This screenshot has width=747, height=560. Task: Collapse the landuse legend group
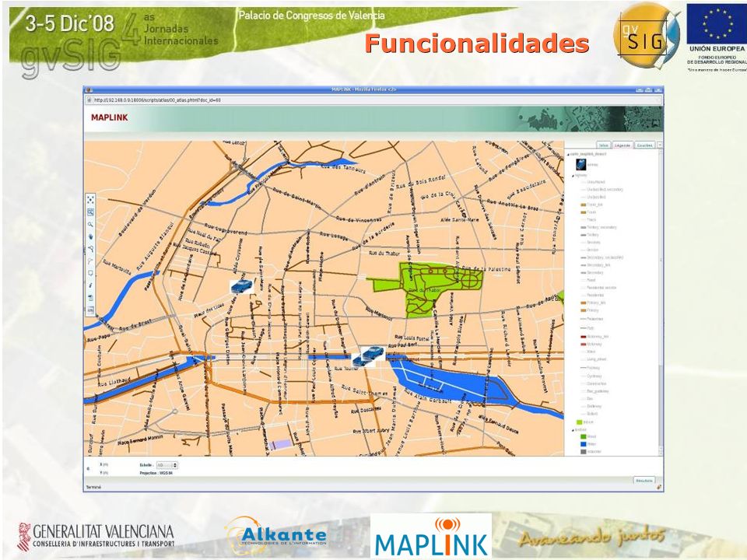click(x=573, y=430)
